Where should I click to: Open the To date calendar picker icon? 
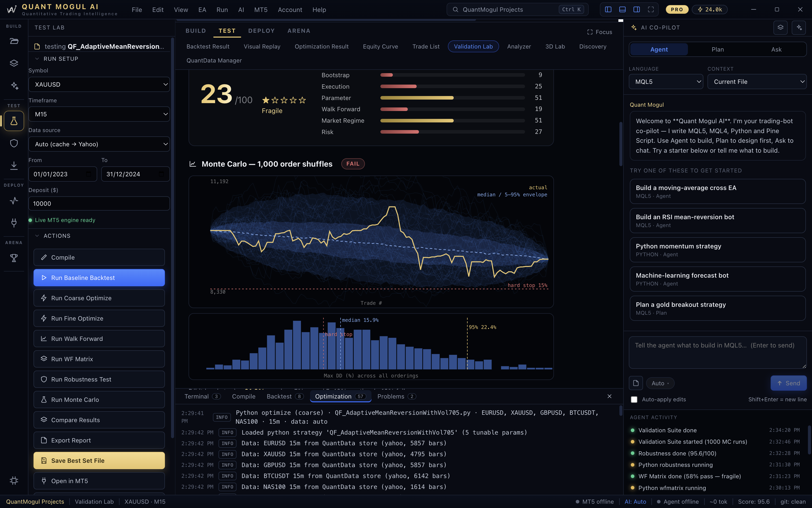[x=161, y=174]
